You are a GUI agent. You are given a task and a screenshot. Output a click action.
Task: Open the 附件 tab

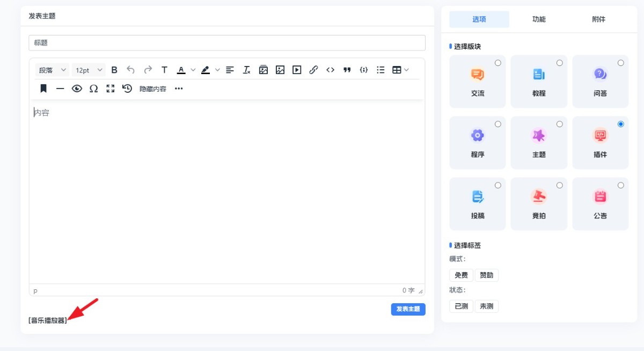pyautogui.click(x=599, y=19)
